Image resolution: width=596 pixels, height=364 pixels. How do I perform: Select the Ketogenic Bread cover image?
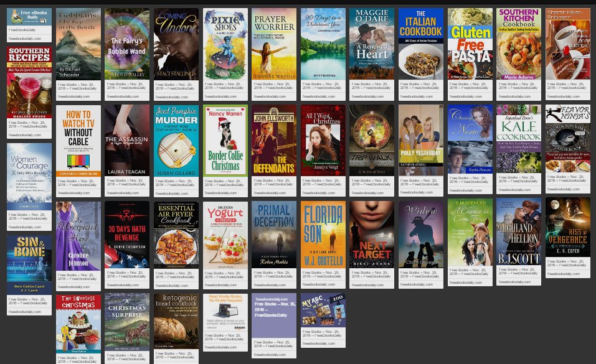pyautogui.click(x=176, y=320)
